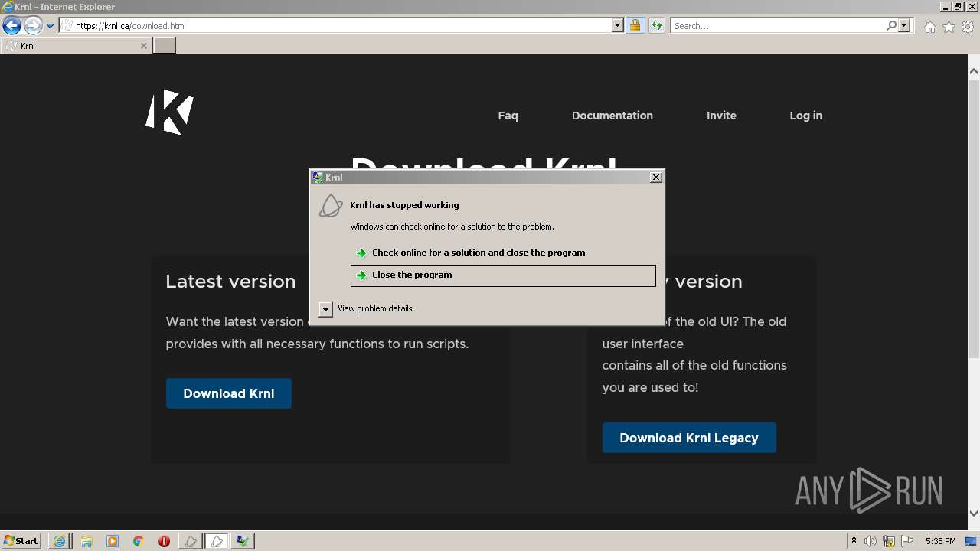
Task: Open the search provider dropdown arrow
Action: coord(904,25)
